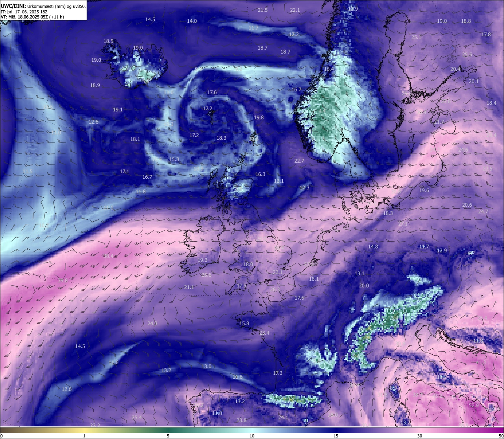Click the init time 'IT: þri. 17. 06. 2025 18Z'
The height and width of the screenshot is (439, 504).
click(24, 12)
